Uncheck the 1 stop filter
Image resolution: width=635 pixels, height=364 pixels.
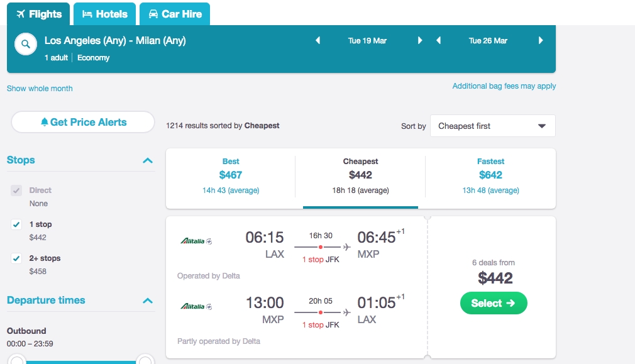pos(16,224)
